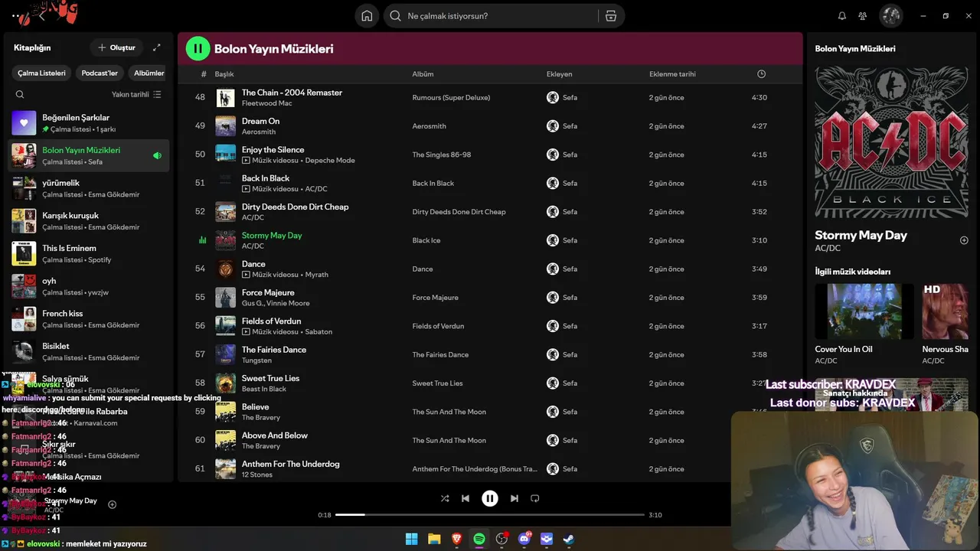Skip to next track
The width and height of the screenshot is (980, 551).
514,498
